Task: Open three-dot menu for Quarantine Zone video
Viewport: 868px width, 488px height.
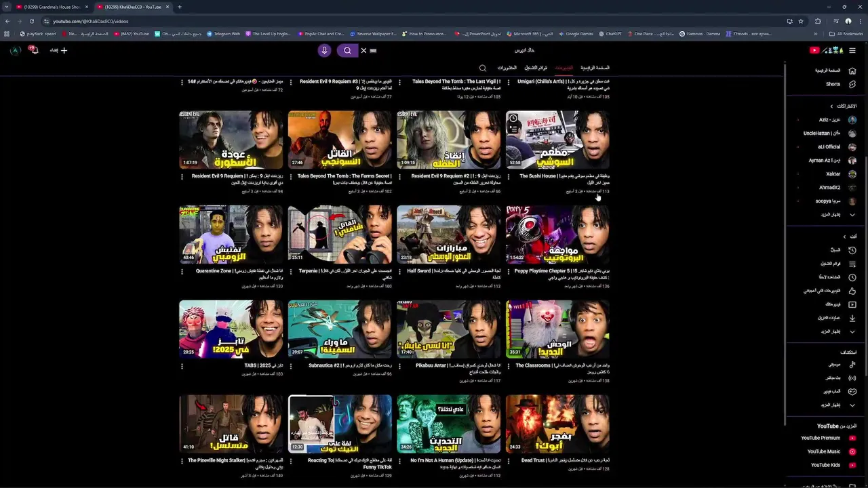Action: pyautogui.click(x=182, y=271)
